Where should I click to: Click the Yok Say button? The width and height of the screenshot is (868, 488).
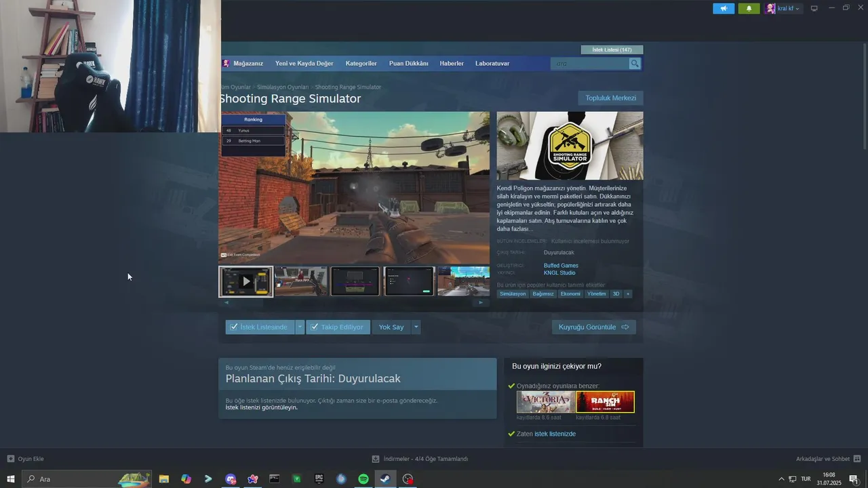(x=391, y=327)
